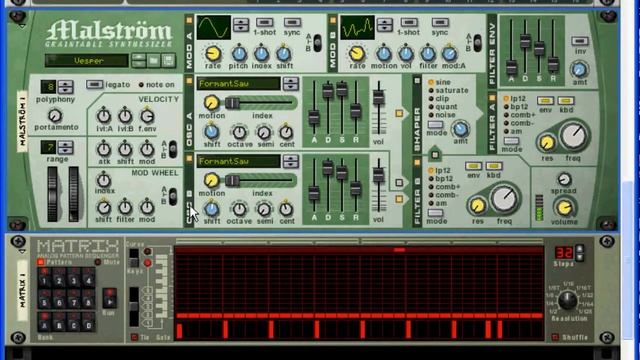640x360 pixels.
Task: Toggle Mod A sync button
Action: pyautogui.click(x=292, y=22)
